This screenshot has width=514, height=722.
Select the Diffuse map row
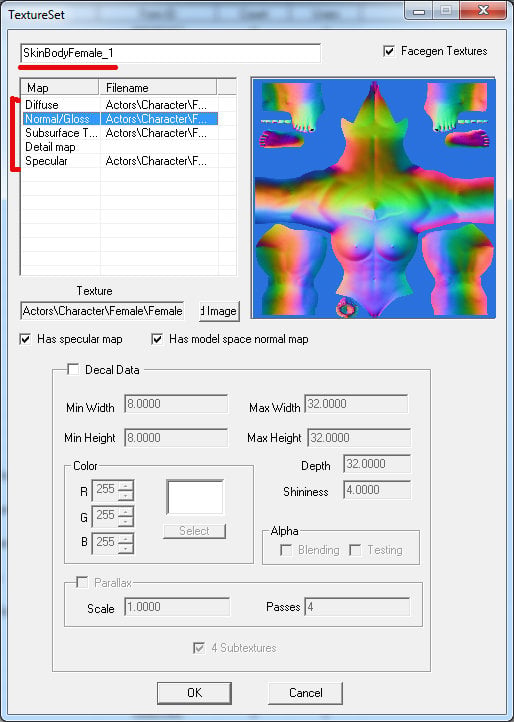pos(120,105)
